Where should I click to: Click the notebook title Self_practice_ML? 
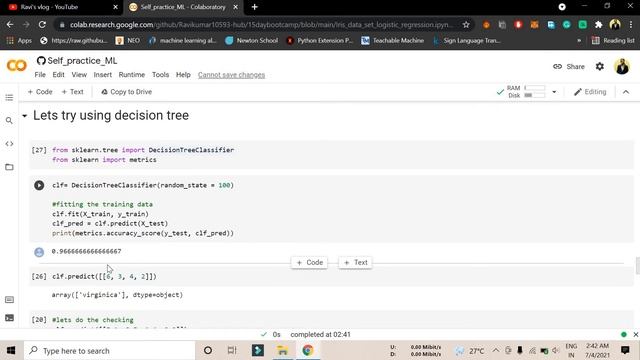coord(82,61)
